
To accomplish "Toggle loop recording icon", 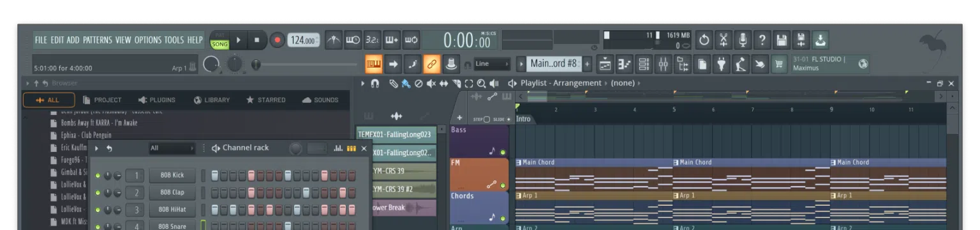I will [411, 40].
